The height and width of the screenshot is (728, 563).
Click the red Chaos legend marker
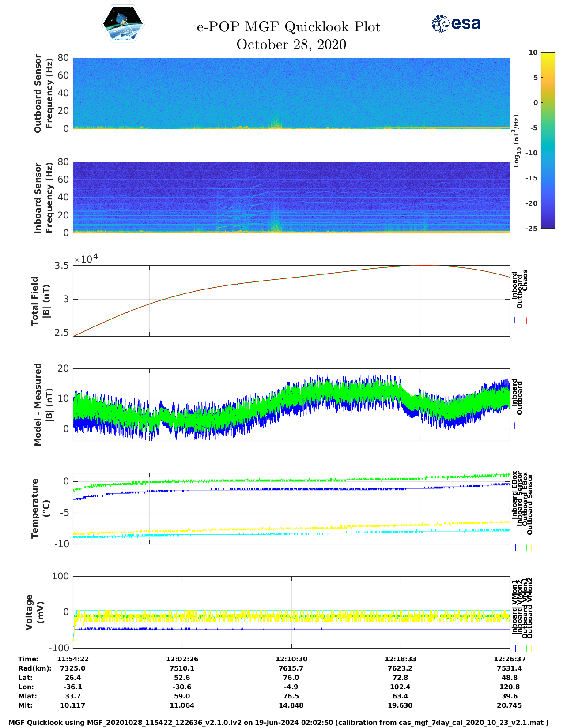pyautogui.click(x=526, y=321)
